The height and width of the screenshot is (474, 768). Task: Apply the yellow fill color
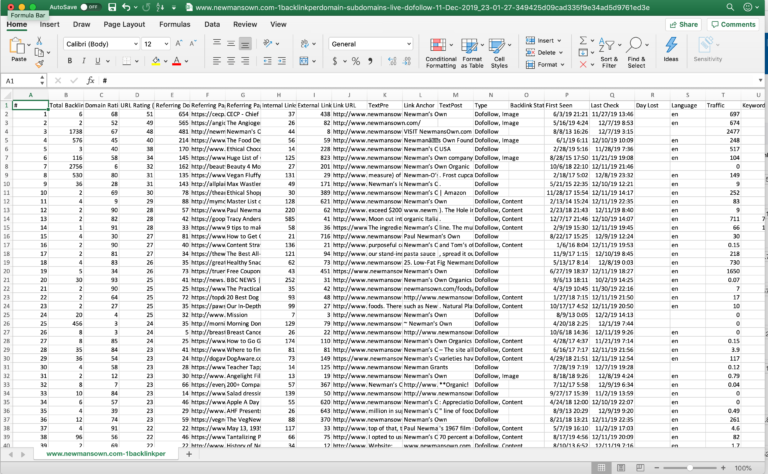point(156,61)
